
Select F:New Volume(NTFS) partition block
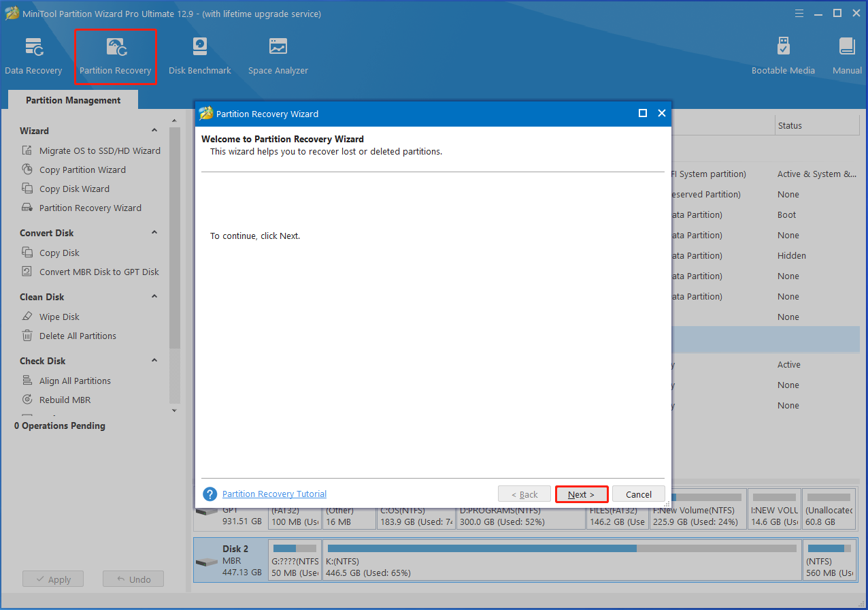click(698, 509)
